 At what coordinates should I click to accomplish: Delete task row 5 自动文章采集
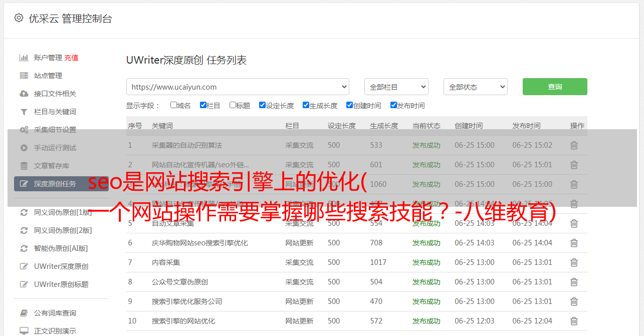click(x=574, y=223)
